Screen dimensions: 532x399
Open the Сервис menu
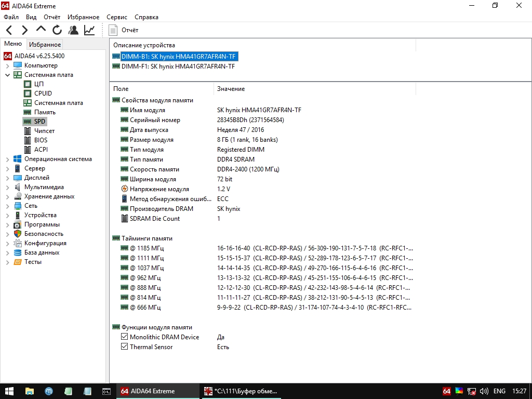pos(117,17)
